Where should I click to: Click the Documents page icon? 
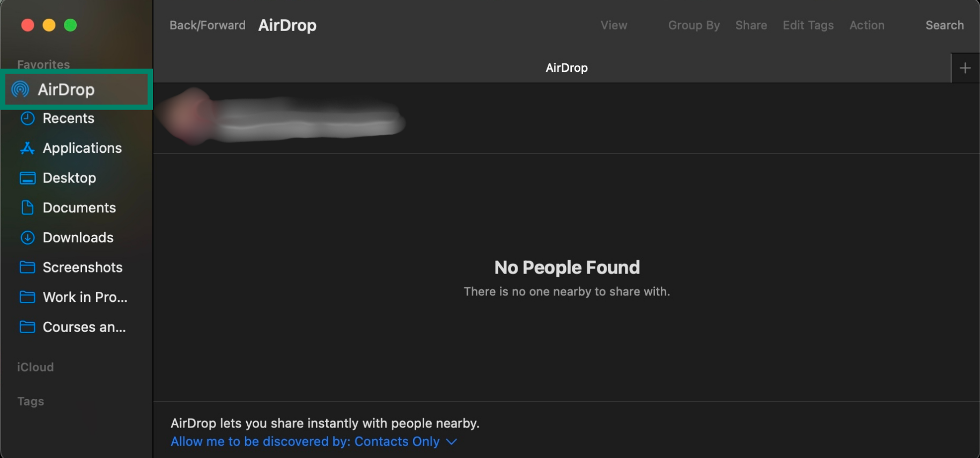pos(27,208)
